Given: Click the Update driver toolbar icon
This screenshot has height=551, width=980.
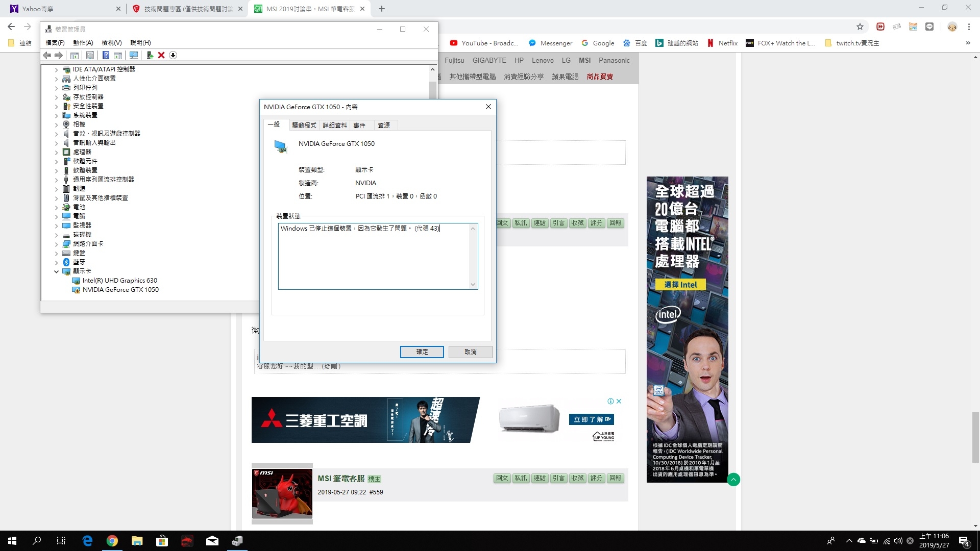Looking at the screenshot, I should (150, 55).
